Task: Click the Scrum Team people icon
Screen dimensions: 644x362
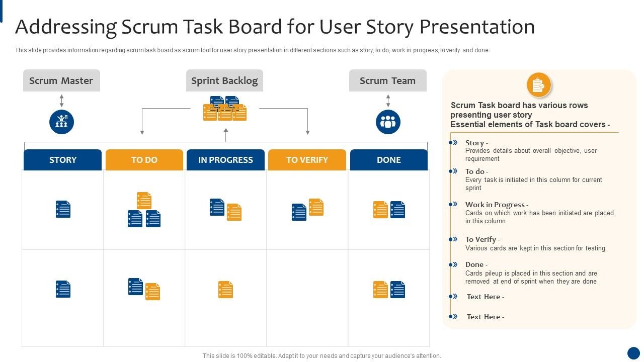Action: 388,122
